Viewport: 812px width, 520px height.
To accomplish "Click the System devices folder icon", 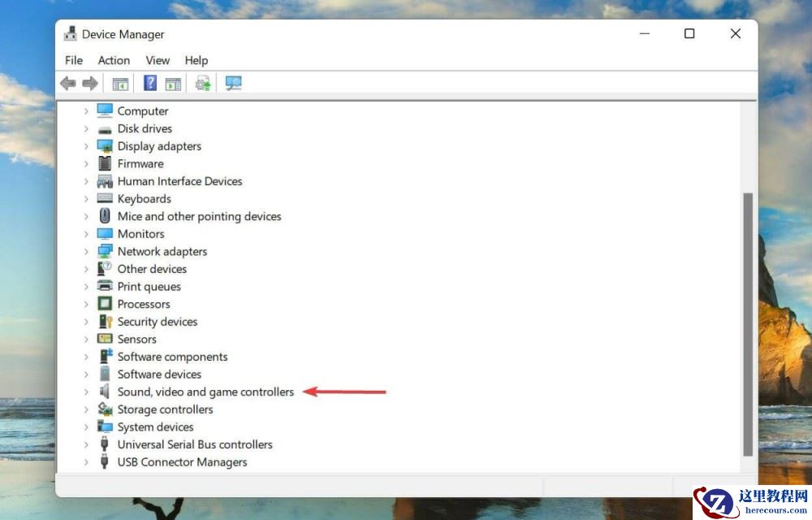I will (105, 427).
